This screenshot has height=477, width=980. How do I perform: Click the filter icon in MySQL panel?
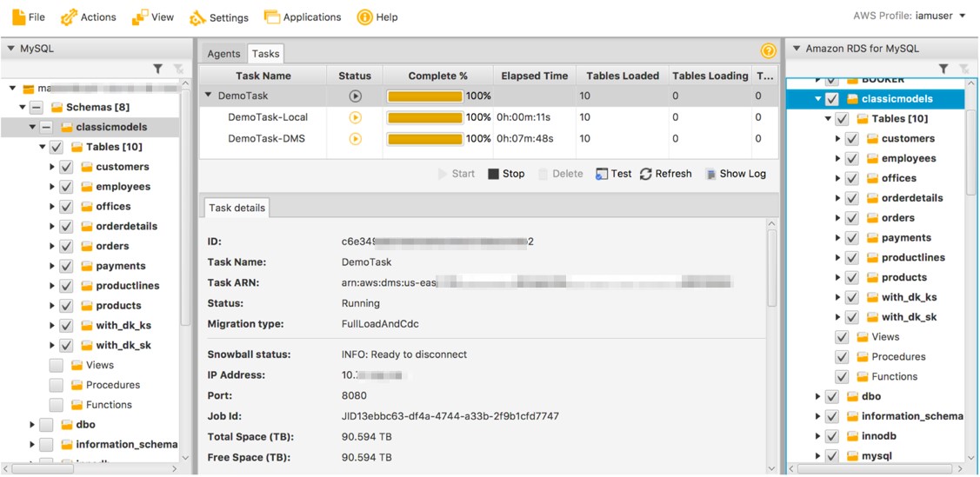click(158, 68)
